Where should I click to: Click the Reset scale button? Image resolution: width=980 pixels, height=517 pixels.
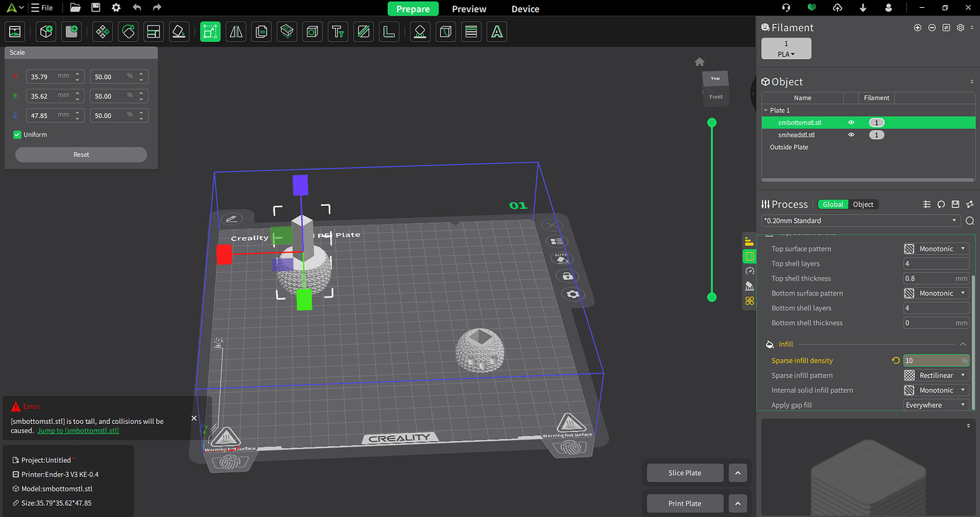coord(81,155)
